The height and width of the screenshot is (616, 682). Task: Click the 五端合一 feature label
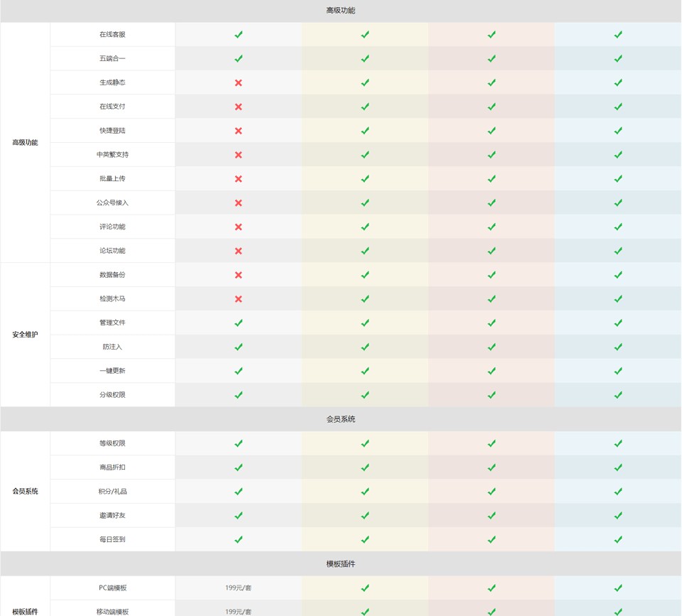[112, 58]
